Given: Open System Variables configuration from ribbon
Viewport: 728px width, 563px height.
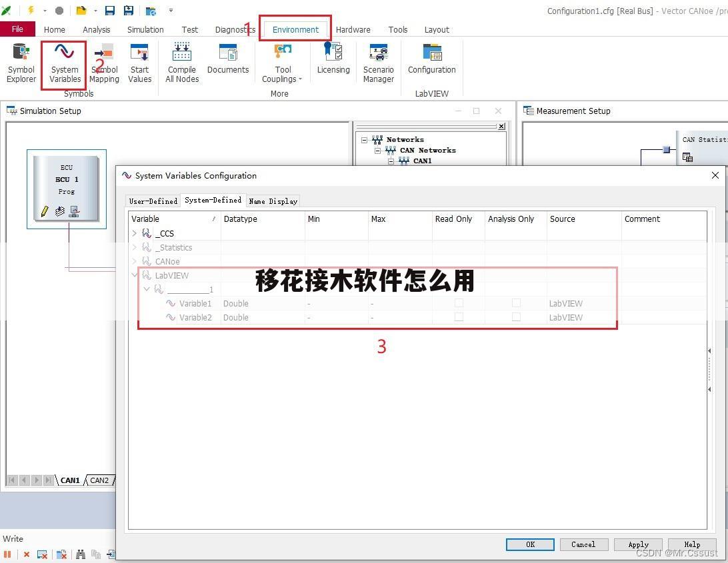Looking at the screenshot, I should pos(65,63).
